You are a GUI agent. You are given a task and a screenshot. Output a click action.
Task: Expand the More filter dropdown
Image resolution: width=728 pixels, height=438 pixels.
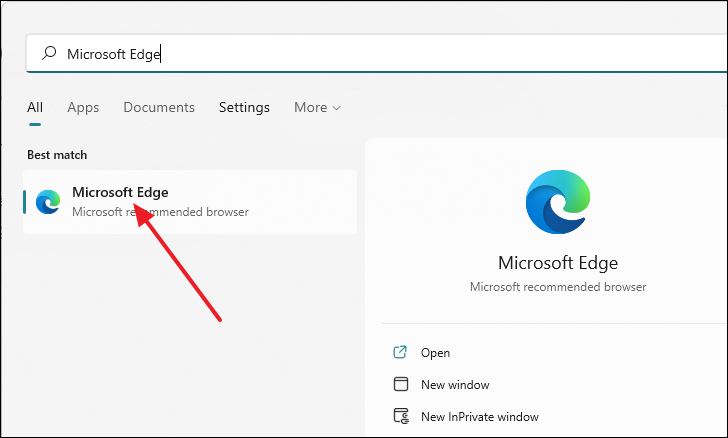coord(317,107)
